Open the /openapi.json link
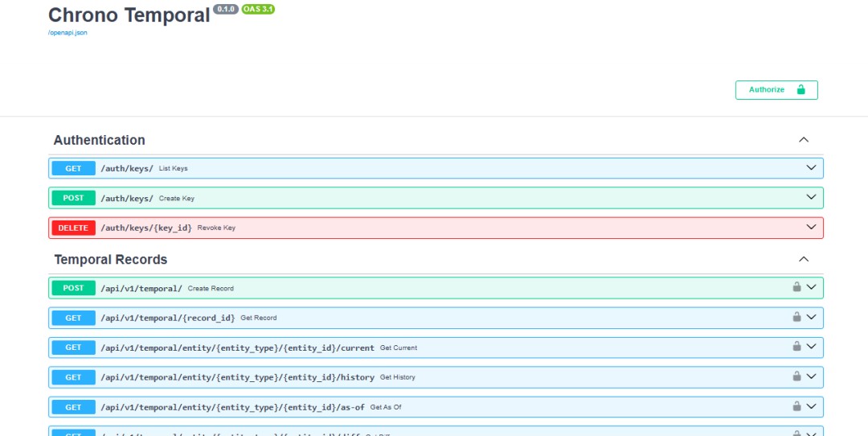868x436 pixels. tap(68, 33)
